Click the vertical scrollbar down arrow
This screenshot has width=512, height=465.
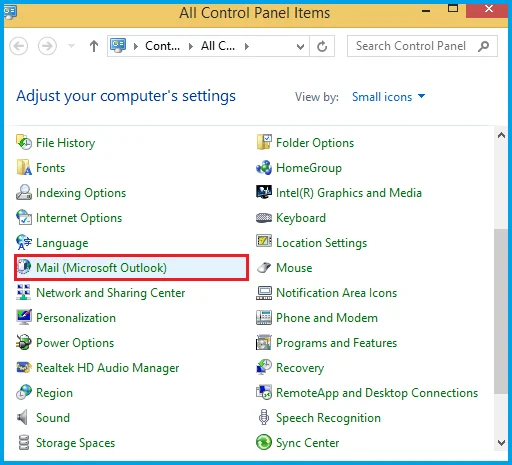[x=501, y=443]
